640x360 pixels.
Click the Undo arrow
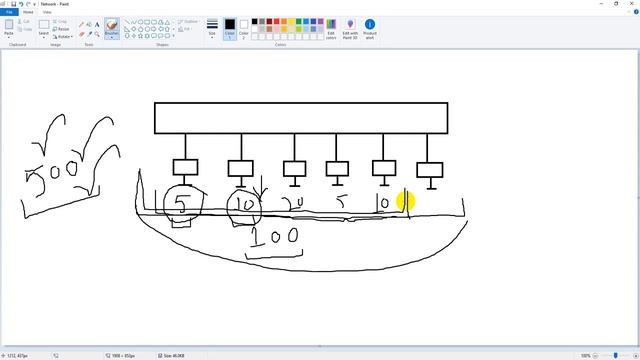click(x=21, y=4)
